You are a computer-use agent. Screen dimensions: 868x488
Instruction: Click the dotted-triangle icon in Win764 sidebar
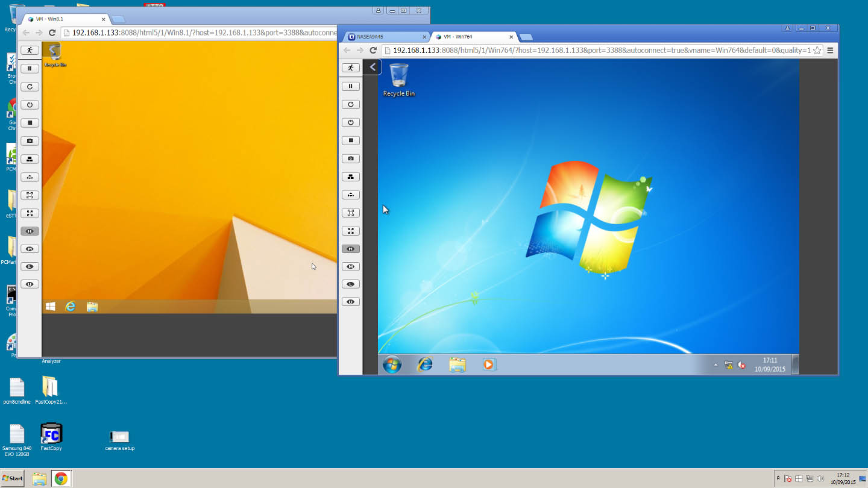point(350,195)
